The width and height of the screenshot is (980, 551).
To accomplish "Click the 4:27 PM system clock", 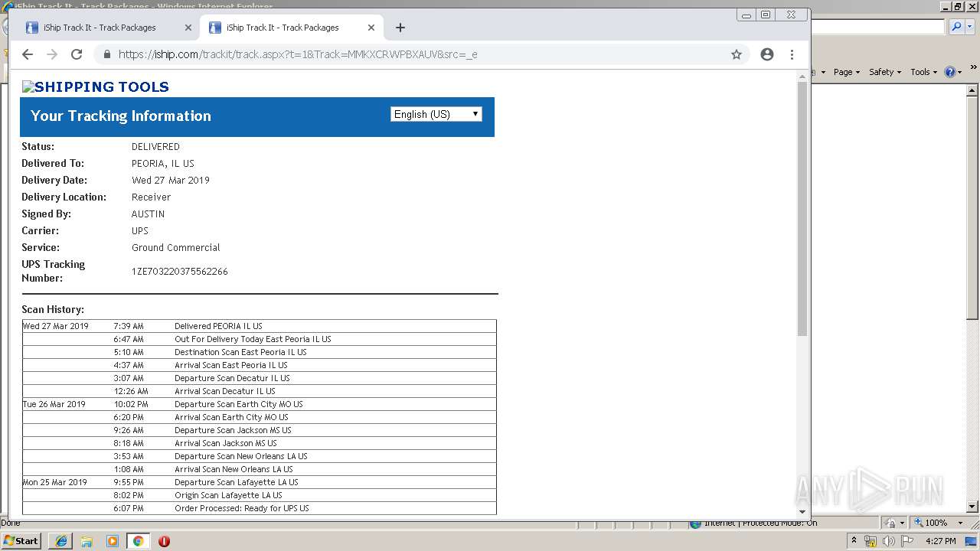I will pyautogui.click(x=940, y=541).
